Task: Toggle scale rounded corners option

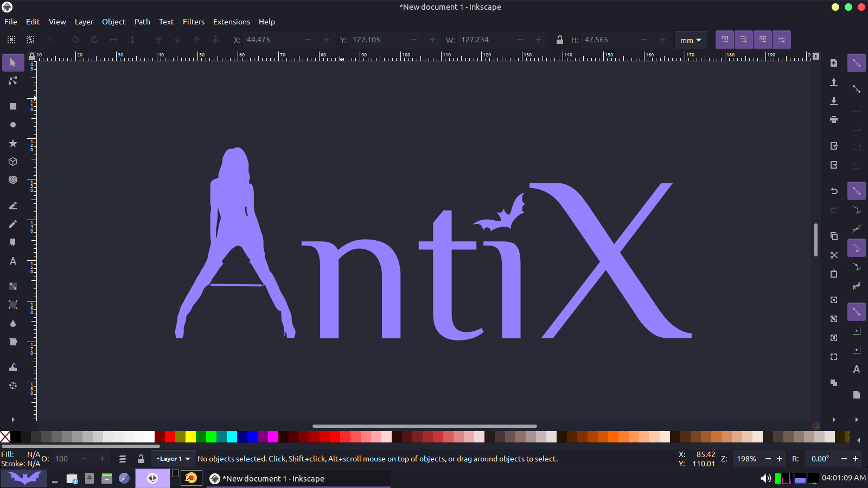Action: [x=744, y=40]
